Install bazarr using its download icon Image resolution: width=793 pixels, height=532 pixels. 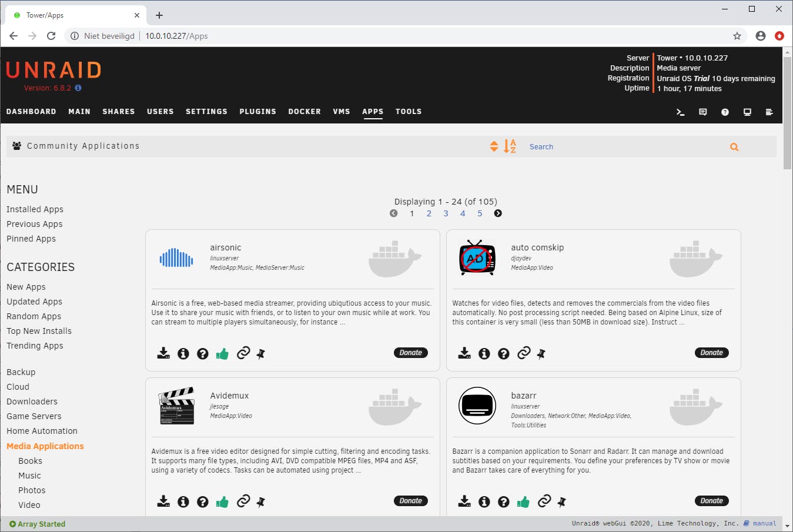(464, 501)
